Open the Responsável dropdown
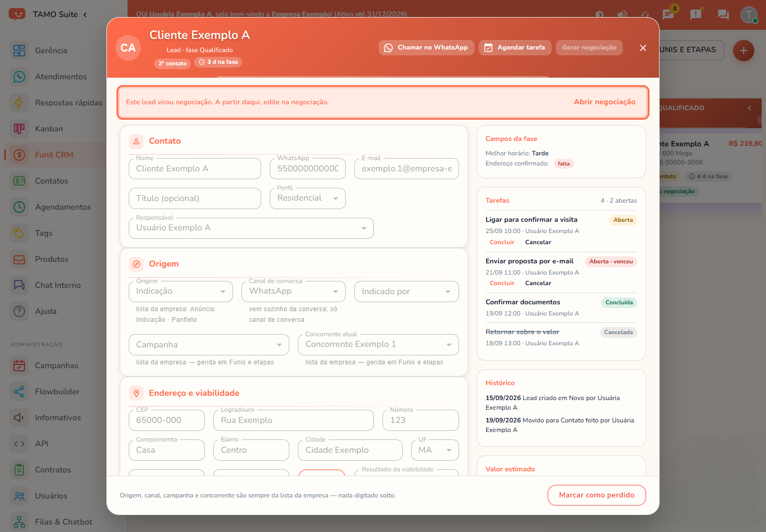The height and width of the screenshot is (532, 766). (251, 228)
